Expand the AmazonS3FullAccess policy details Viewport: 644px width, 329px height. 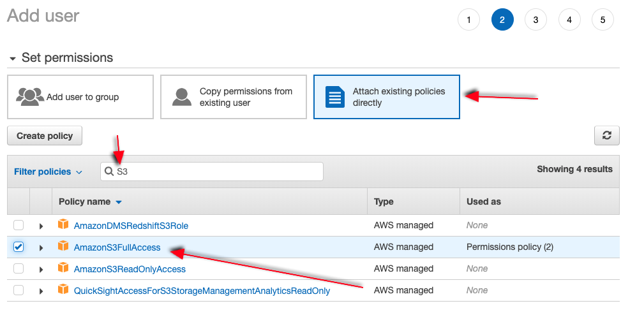(41, 248)
